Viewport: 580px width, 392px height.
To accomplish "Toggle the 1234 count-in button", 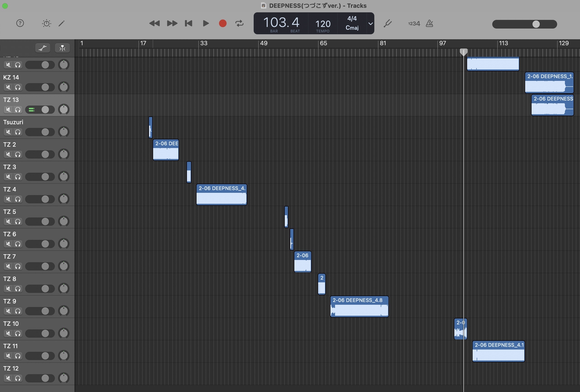I will pos(414,24).
